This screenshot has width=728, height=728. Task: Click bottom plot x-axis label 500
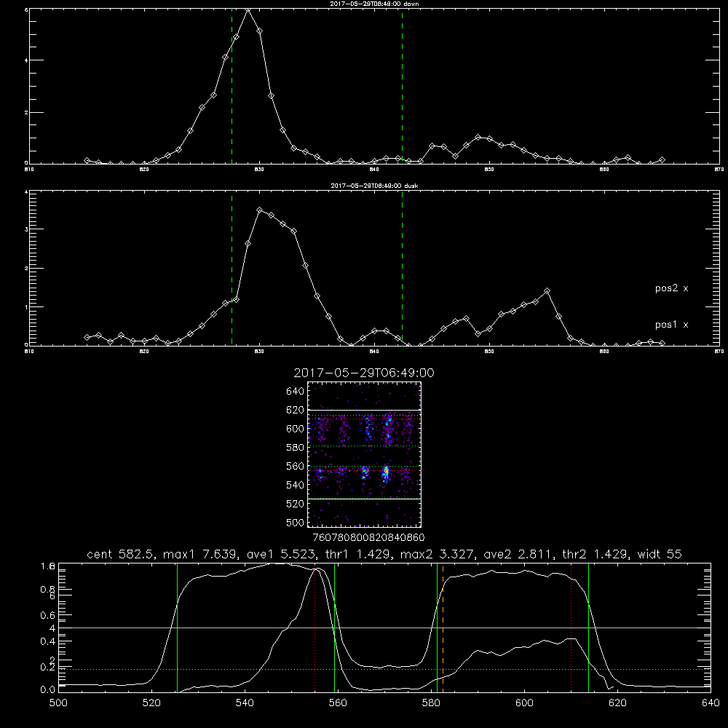pyautogui.click(x=58, y=703)
